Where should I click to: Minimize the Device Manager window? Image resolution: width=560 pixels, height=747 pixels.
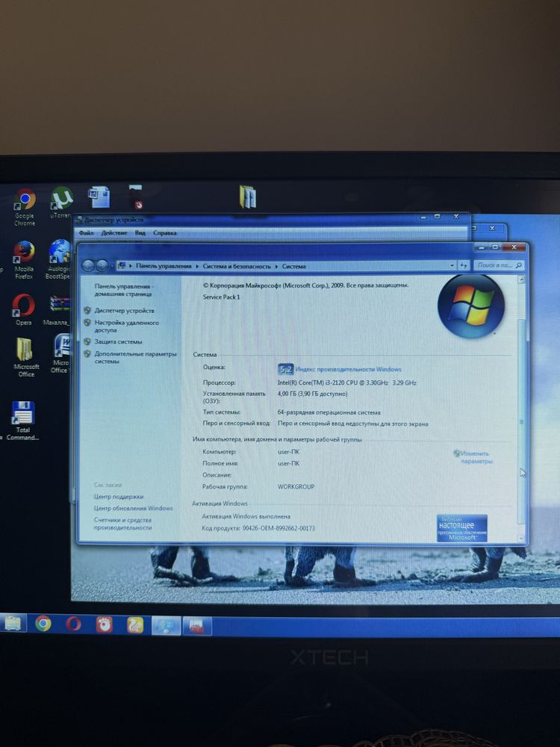423,217
